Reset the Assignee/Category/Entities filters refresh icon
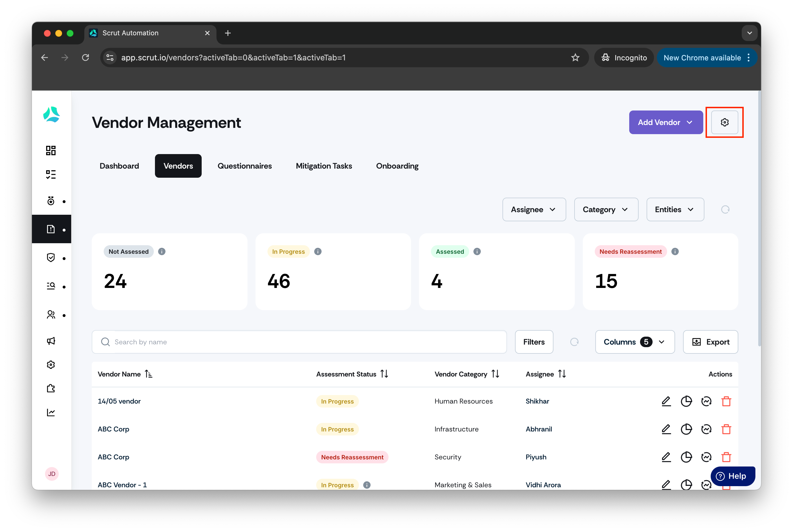The height and width of the screenshot is (532, 793). pyautogui.click(x=725, y=209)
